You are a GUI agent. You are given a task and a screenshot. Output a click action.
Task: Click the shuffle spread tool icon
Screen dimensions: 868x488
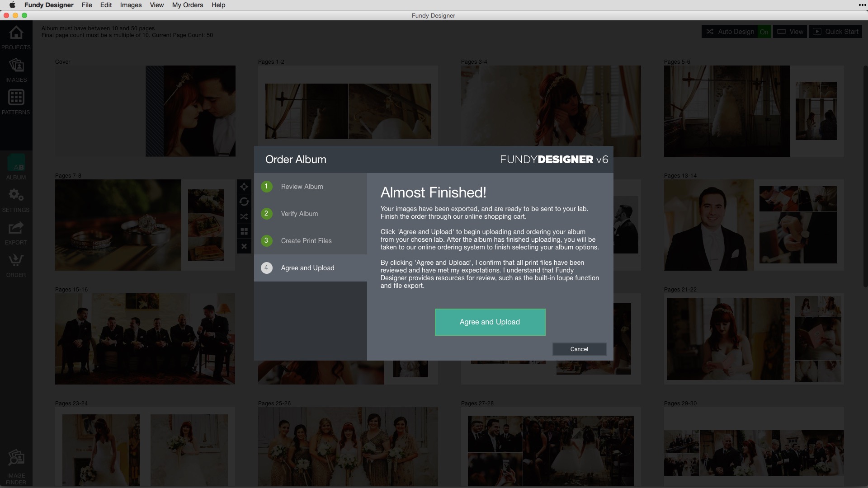244,216
